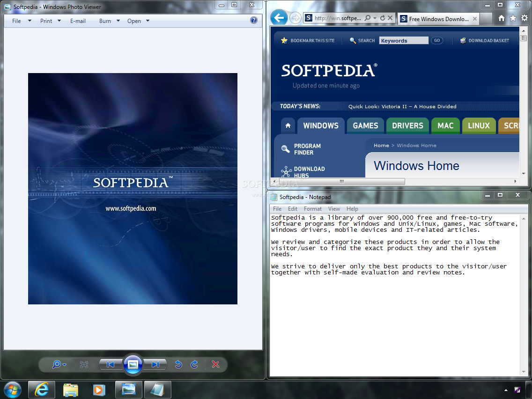
Task: Open the Notepad Edit menu
Action: [293, 209]
